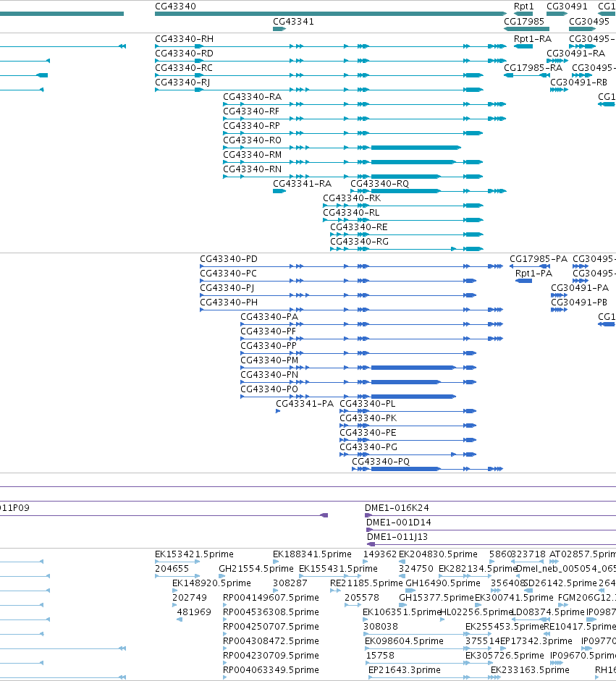Click protein CG43340-PA
This screenshot has height=681, width=616.
269,317
